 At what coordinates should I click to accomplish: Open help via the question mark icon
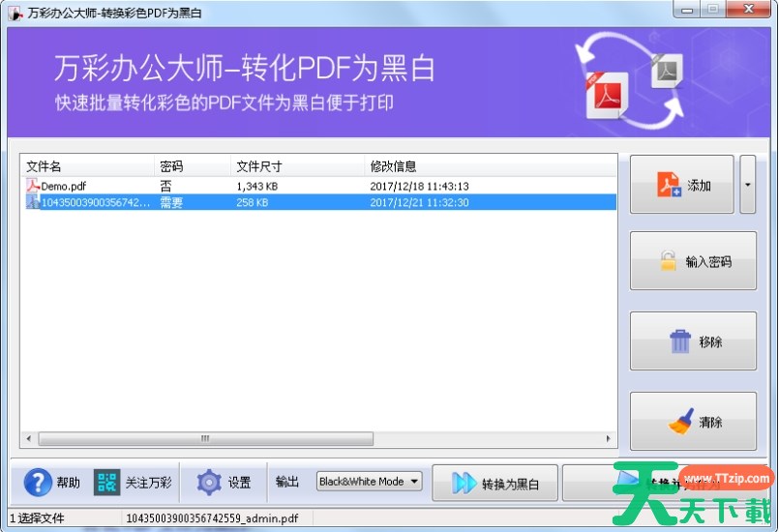[x=38, y=483]
